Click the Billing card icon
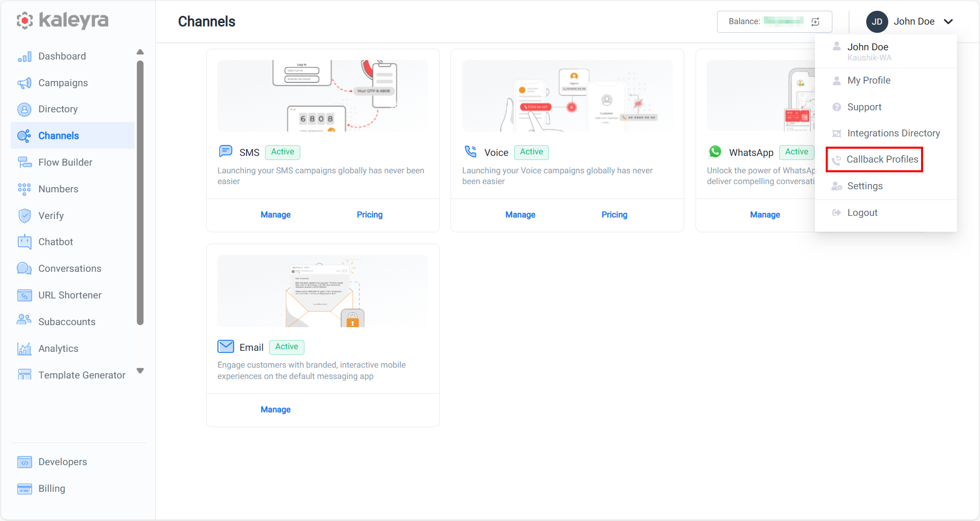The image size is (980, 521). tap(25, 489)
